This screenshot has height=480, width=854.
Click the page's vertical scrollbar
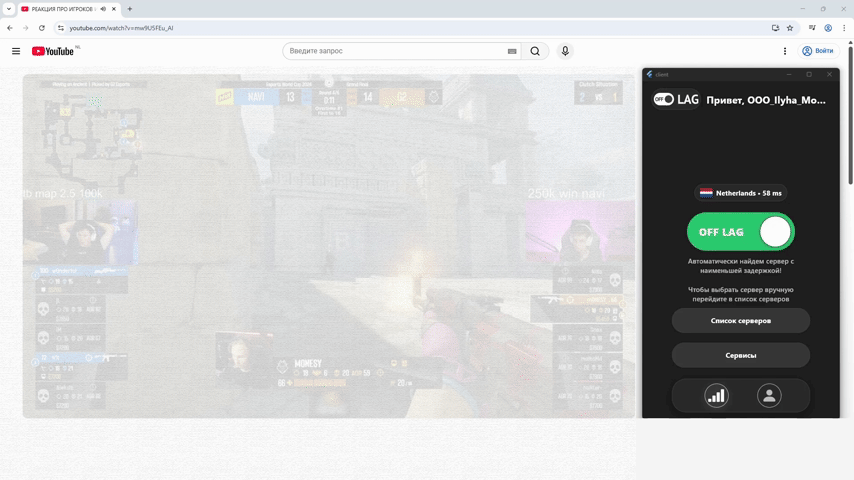(850, 110)
